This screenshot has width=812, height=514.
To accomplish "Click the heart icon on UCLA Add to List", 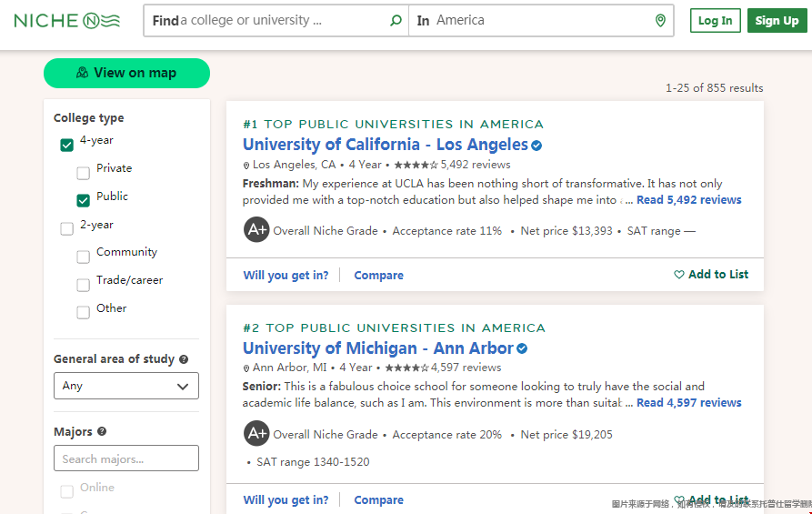I will click(x=679, y=275).
